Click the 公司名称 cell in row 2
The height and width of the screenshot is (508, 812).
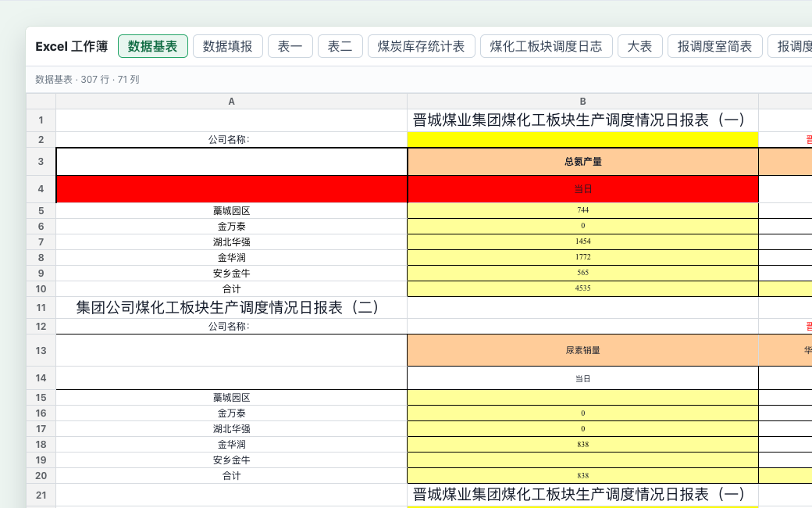(x=231, y=139)
